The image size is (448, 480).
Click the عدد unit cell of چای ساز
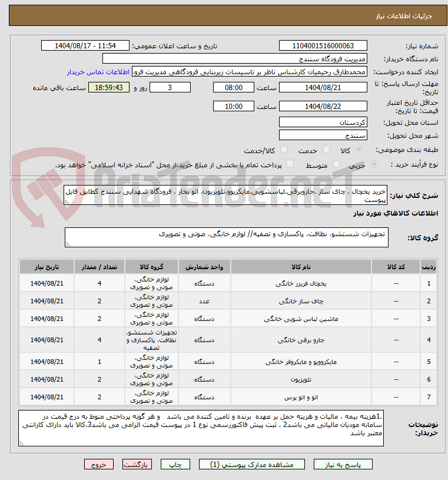204,302
